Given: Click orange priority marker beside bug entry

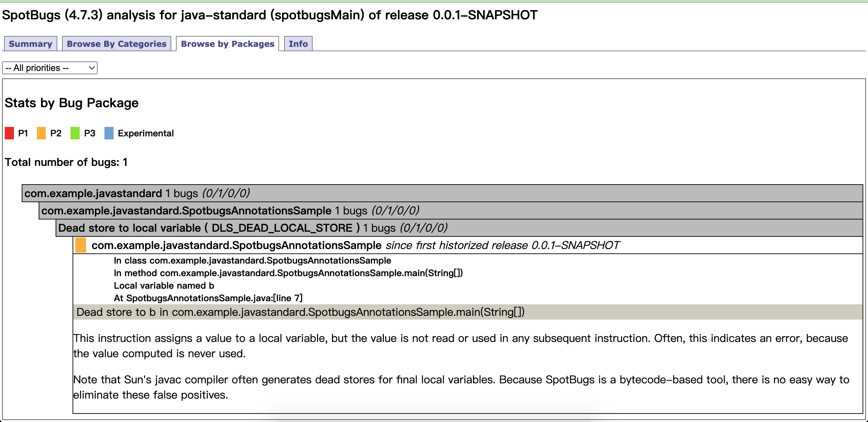Looking at the screenshot, I should pos(81,245).
